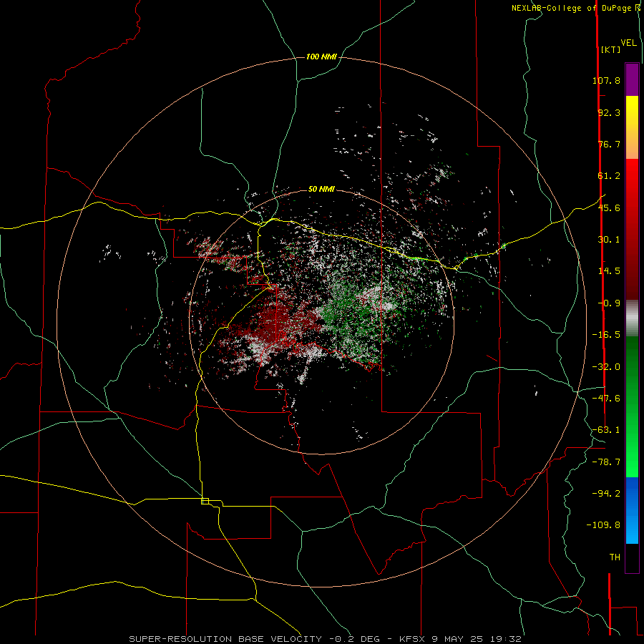The height and width of the screenshot is (644, 644).
Task: Click the [KT] units label
Action: (x=611, y=49)
